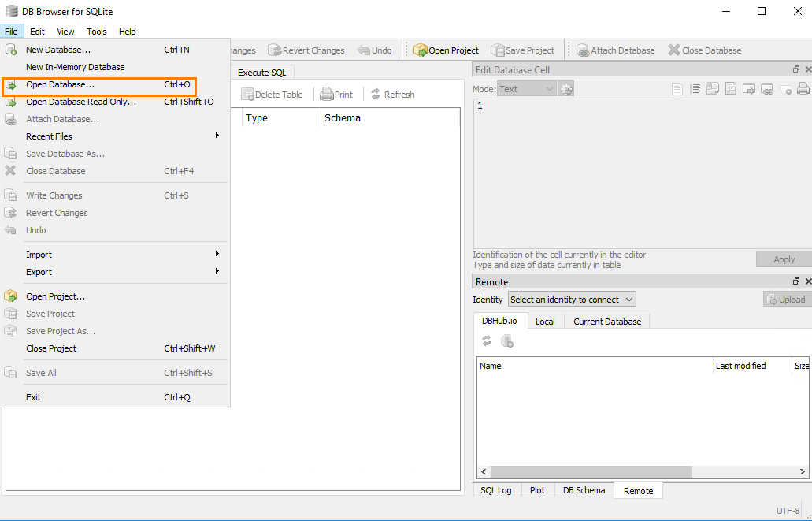812x521 pixels.
Task: Close the Remote panel
Action: click(x=808, y=281)
